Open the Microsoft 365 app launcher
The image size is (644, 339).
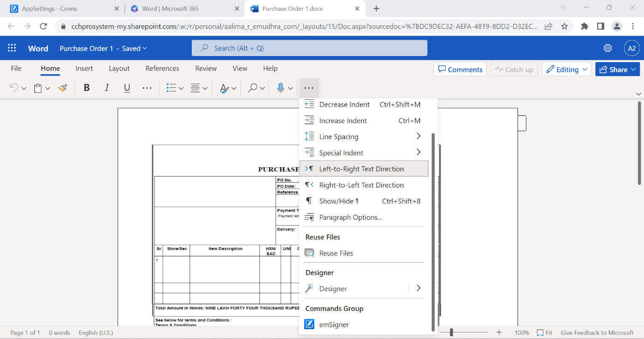(12, 48)
